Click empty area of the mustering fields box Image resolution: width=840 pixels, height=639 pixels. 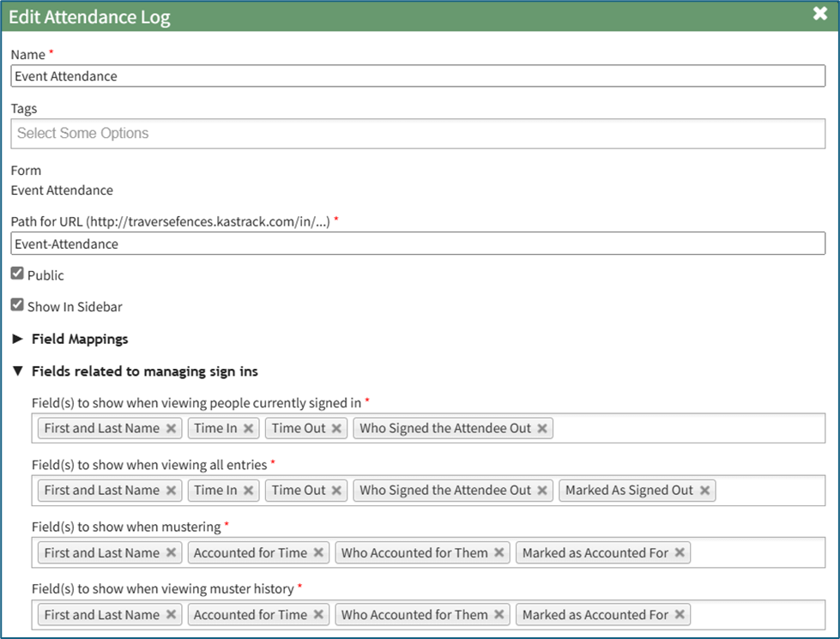(755, 553)
